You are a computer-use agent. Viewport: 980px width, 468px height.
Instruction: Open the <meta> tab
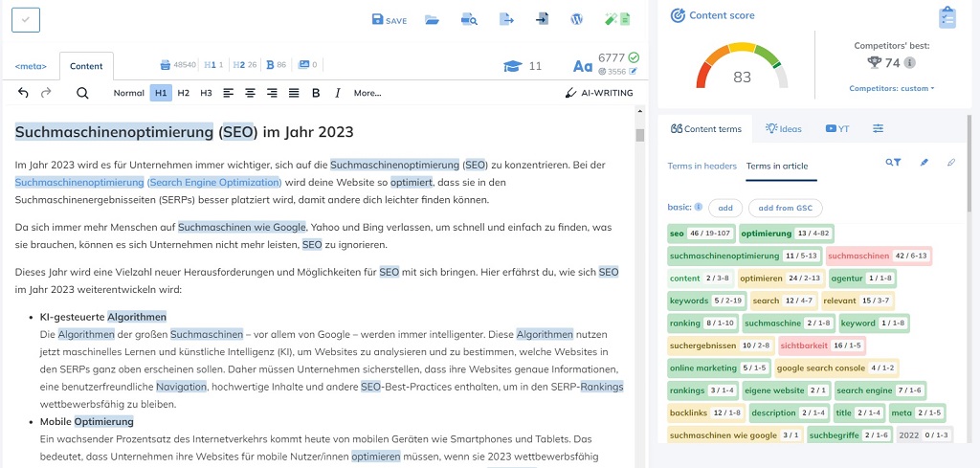tap(31, 66)
